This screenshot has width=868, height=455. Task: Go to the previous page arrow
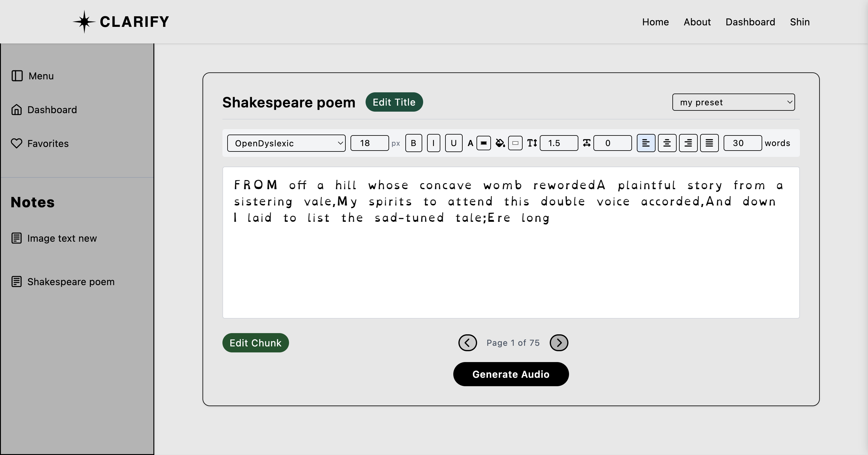[467, 343]
